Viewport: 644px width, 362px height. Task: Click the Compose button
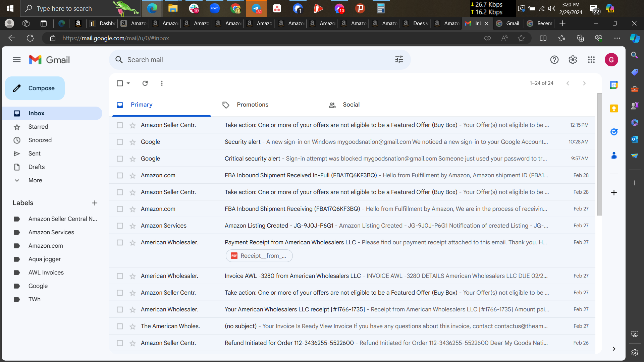tap(35, 88)
